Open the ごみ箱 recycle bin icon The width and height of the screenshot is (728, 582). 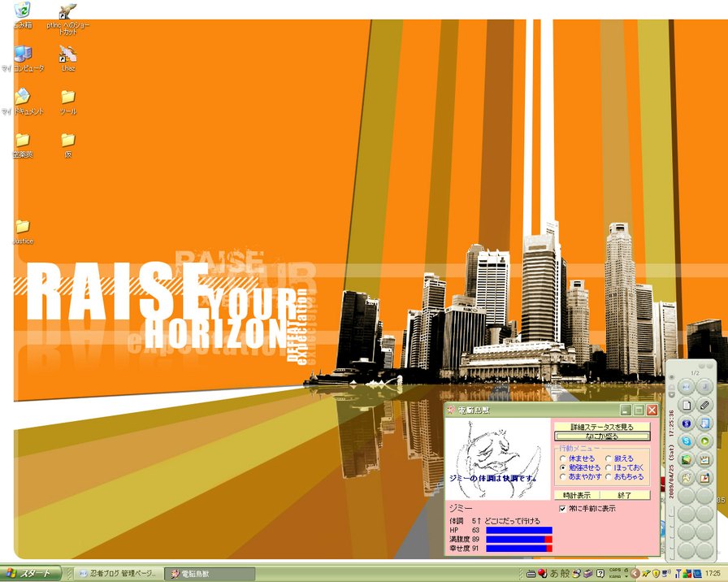[22, 15]
